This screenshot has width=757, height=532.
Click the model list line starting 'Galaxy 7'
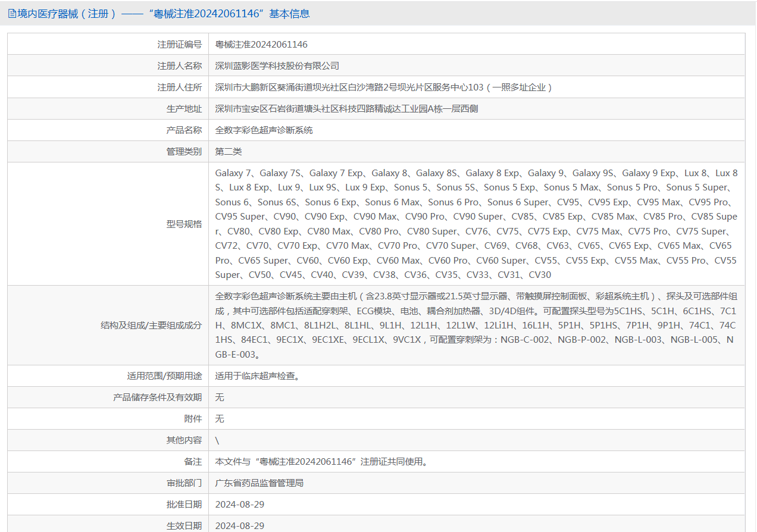pos(476,173)
